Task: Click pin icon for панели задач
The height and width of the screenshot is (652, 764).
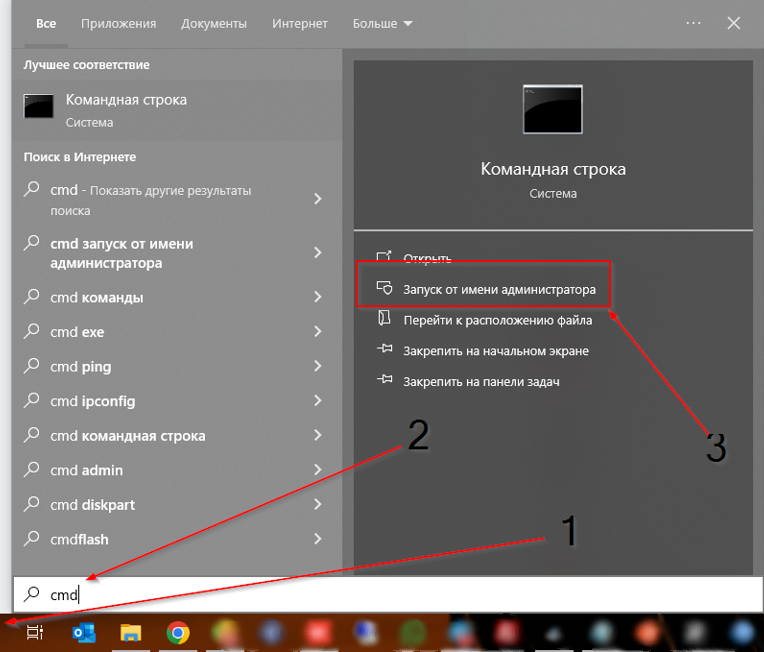Action: click(384, 379)
